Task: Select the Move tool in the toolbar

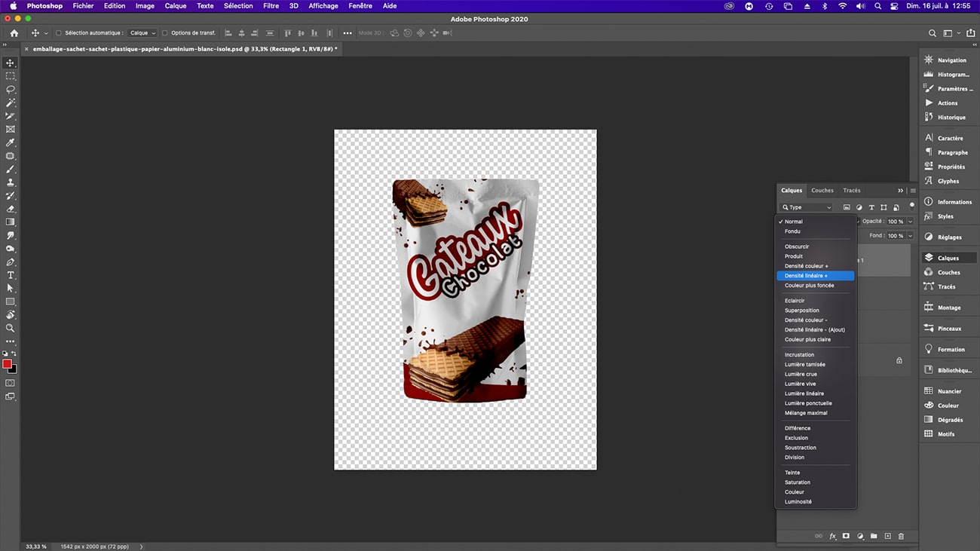Action: [10, 63]
